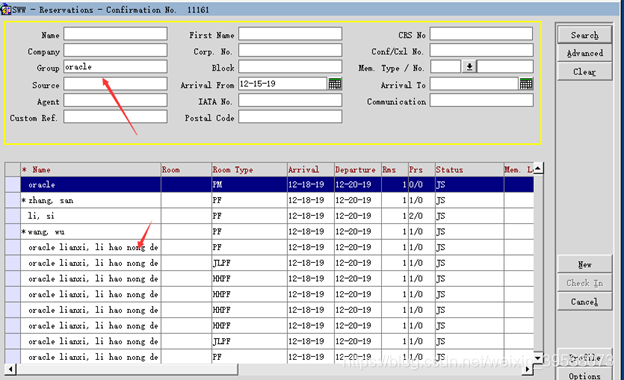Select the wang, wu reservation row

tap(269, 232)
